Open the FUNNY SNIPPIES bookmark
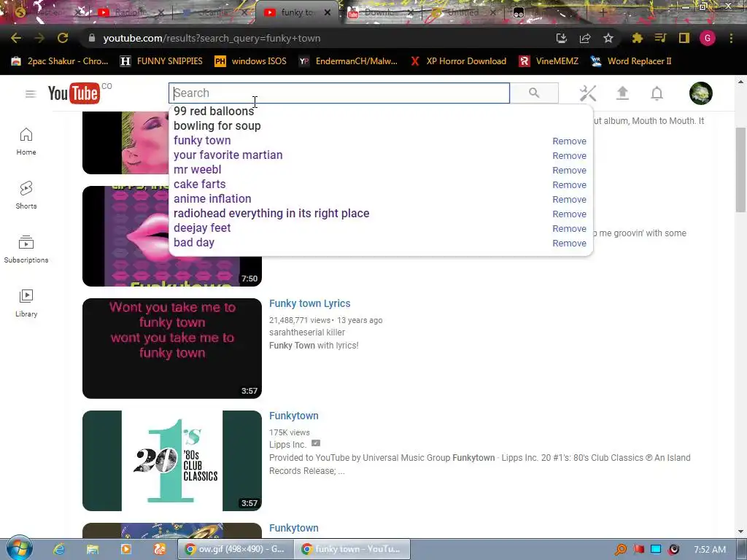The image size is (747, 560). coord(161,61)
